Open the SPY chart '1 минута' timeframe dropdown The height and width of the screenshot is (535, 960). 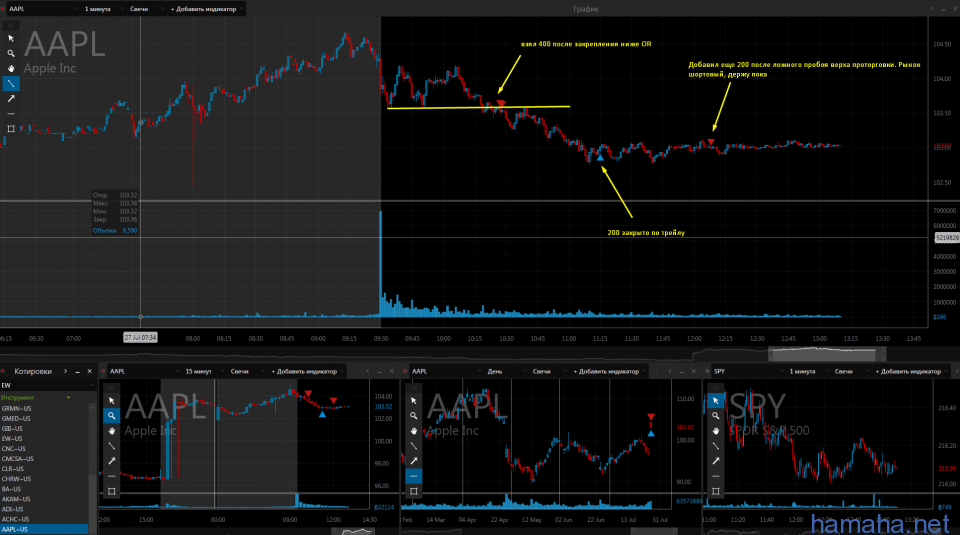[x=807, y=371]
